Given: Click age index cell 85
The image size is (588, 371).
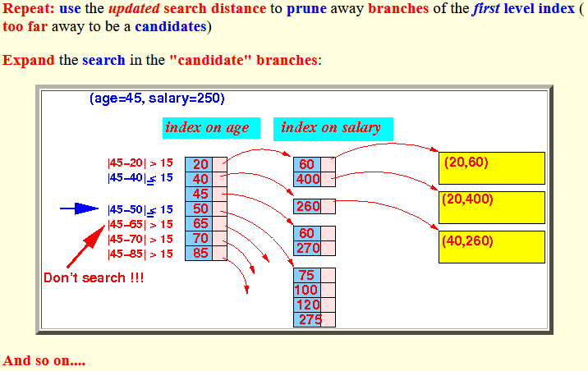Looking at the screenshot, I should click(x=199, y=253).
